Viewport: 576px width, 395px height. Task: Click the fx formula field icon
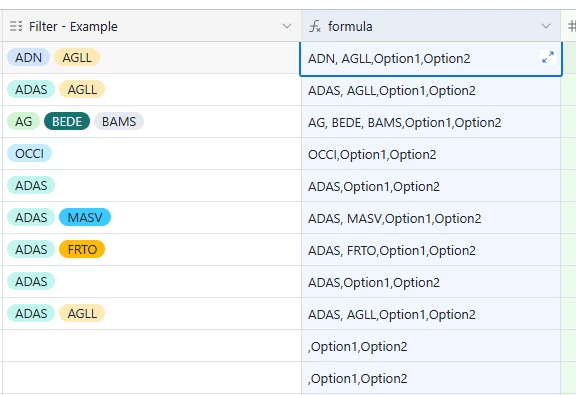pos(315,26)
